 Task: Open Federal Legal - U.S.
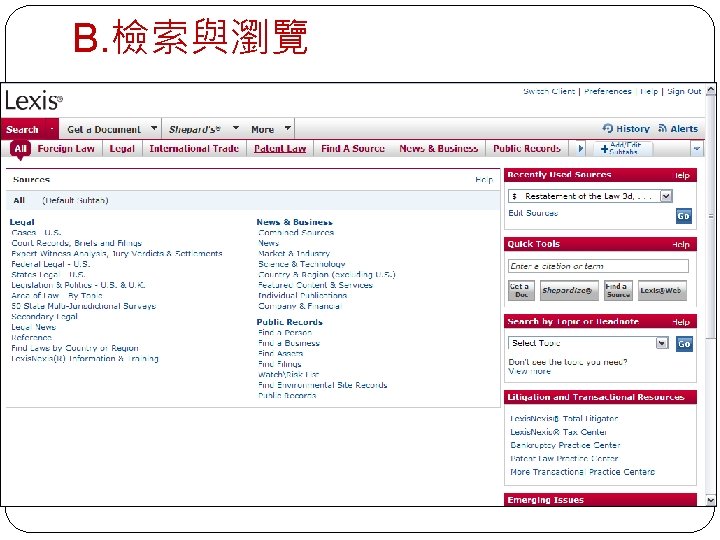coord(51,264)
